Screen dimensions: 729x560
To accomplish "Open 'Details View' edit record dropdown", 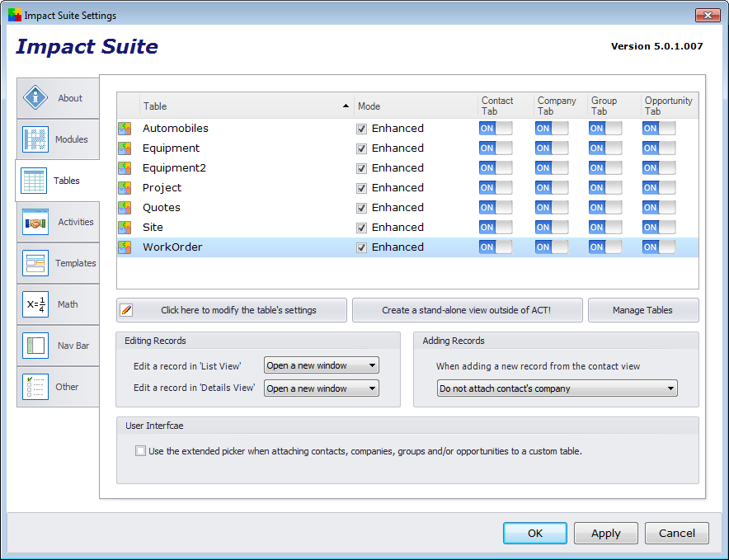I will tap(322, 388).
